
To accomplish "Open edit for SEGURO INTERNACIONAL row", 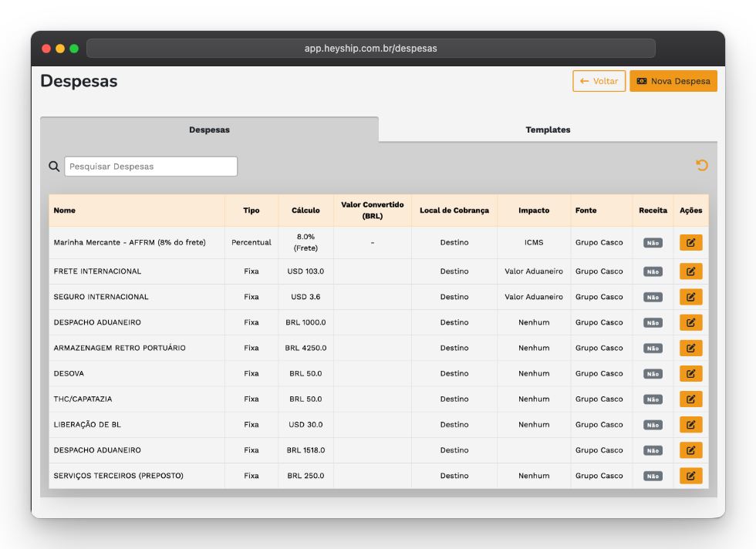I will pyautogui.click(x=690, y=297).
